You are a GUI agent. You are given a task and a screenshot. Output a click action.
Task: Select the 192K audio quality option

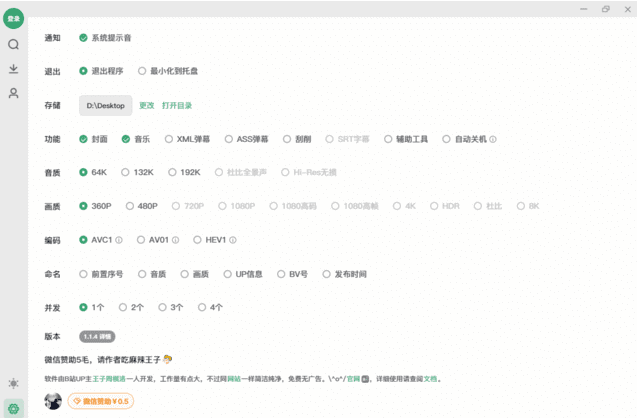pyautogui.click(x=170, y=173)
